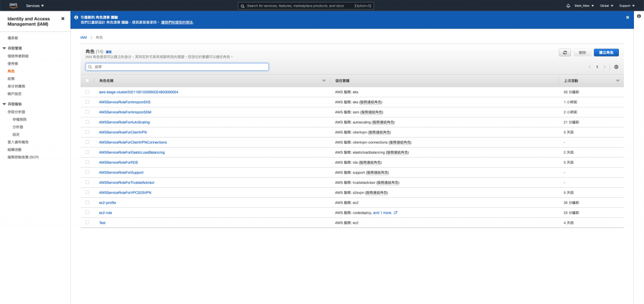
Task: Click '50 分鐘前' last activity cell
Action: [571, 92]
